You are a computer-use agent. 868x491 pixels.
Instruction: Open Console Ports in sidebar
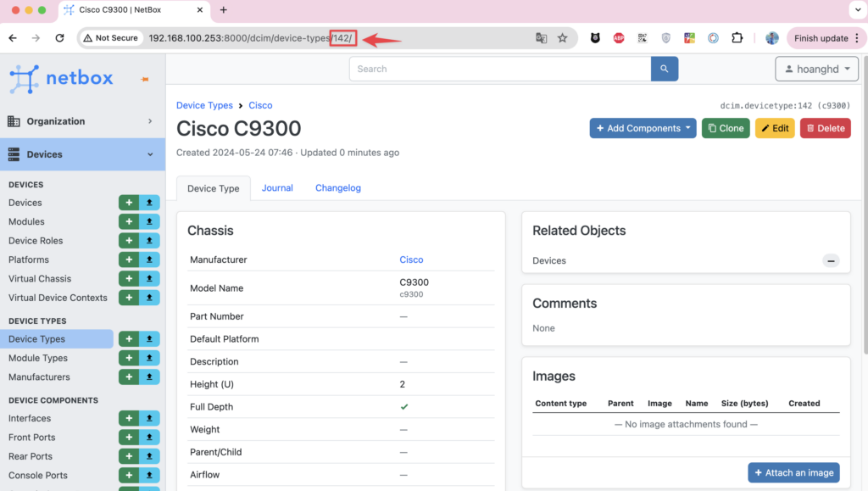click(x=37, y=475)
